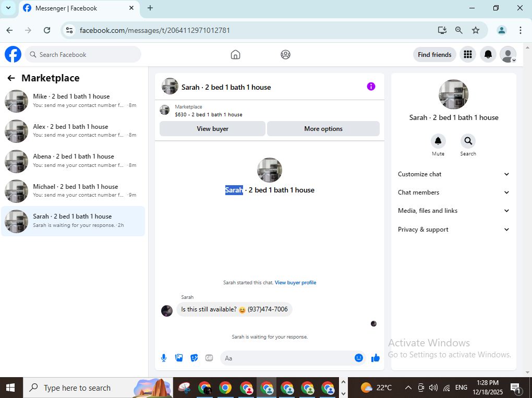
Task: Open Alex conversation in list
Action: click(73, 131)
